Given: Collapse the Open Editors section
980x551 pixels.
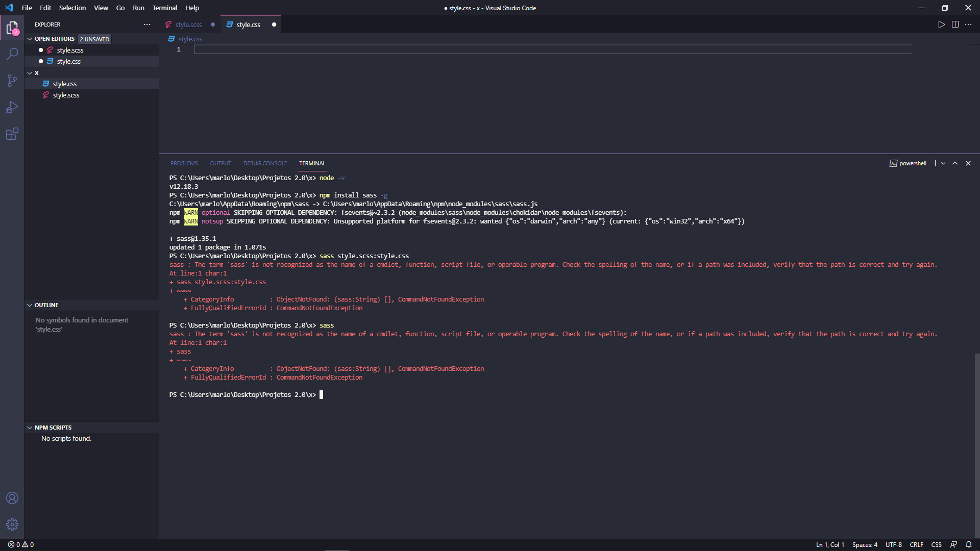Looking at the screenshot, I should [30, 39].
